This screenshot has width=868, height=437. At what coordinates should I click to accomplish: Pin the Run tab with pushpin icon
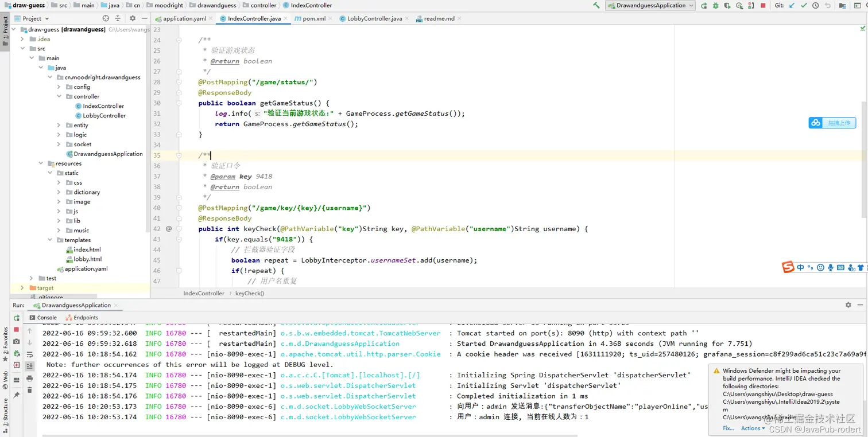pos(17,395)
